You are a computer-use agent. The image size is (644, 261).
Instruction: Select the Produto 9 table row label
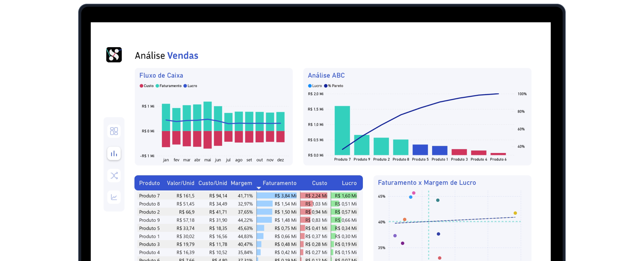click(149, 220)
